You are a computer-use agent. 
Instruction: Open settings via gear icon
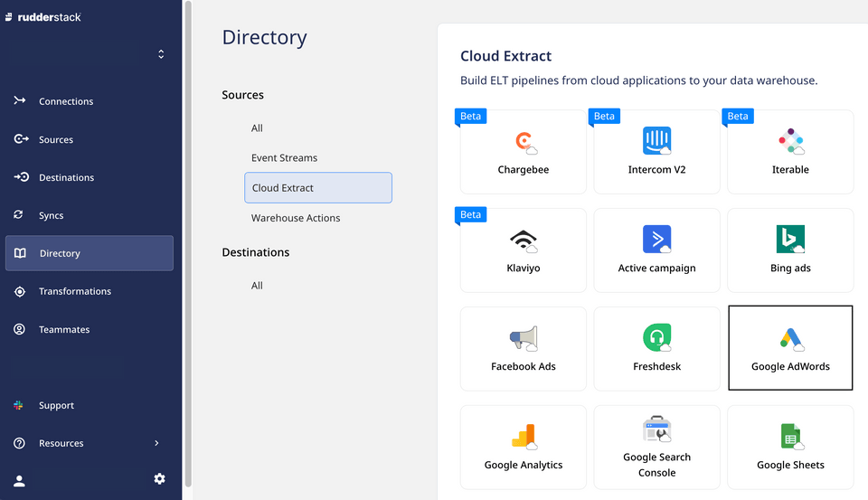click(x=159, y=478)
